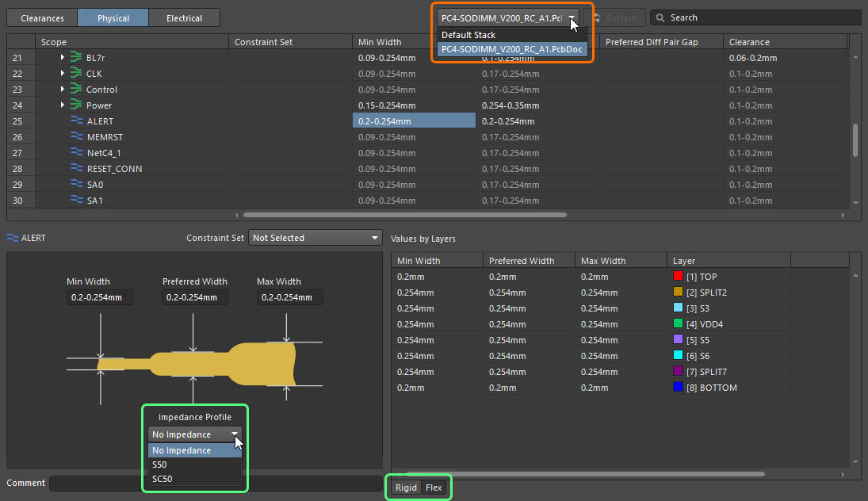
Task: Click the SA0 net icon
Action: [77, 185]
